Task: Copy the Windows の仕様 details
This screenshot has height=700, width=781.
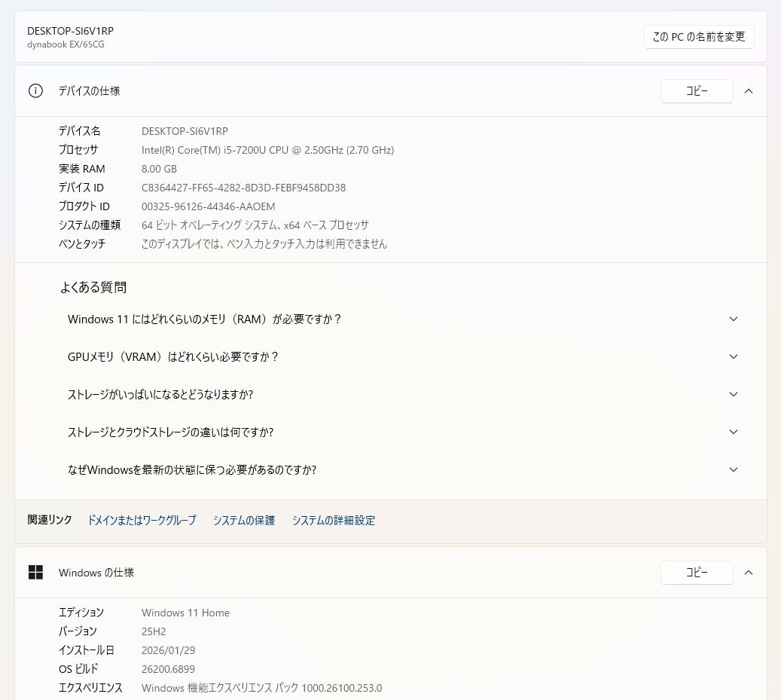Action: [x=697, y=573]
